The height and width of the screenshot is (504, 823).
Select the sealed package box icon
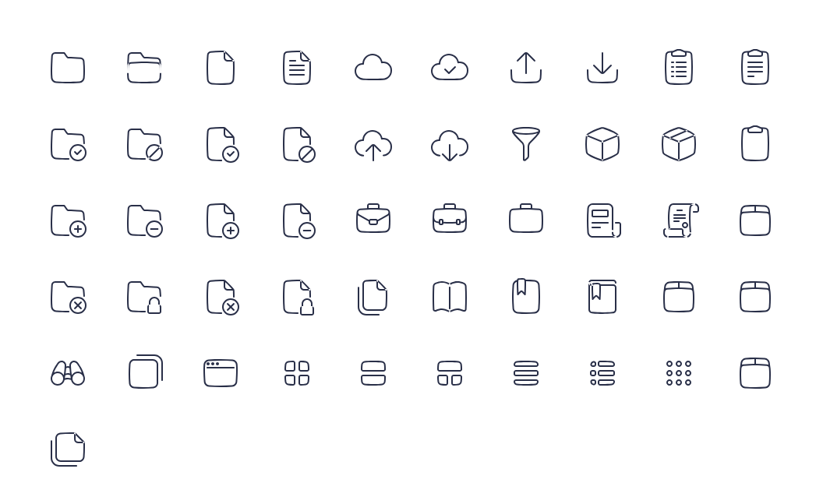[x=679, y=143]
